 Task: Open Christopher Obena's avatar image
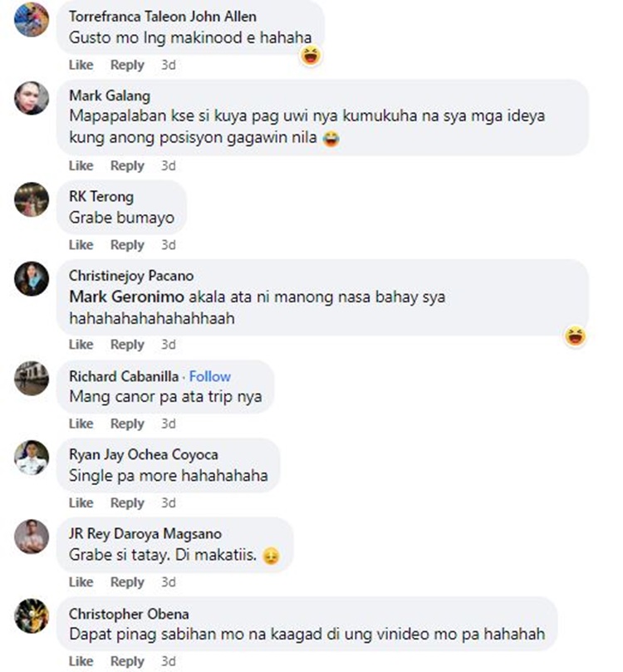click(x=32, y=616)
